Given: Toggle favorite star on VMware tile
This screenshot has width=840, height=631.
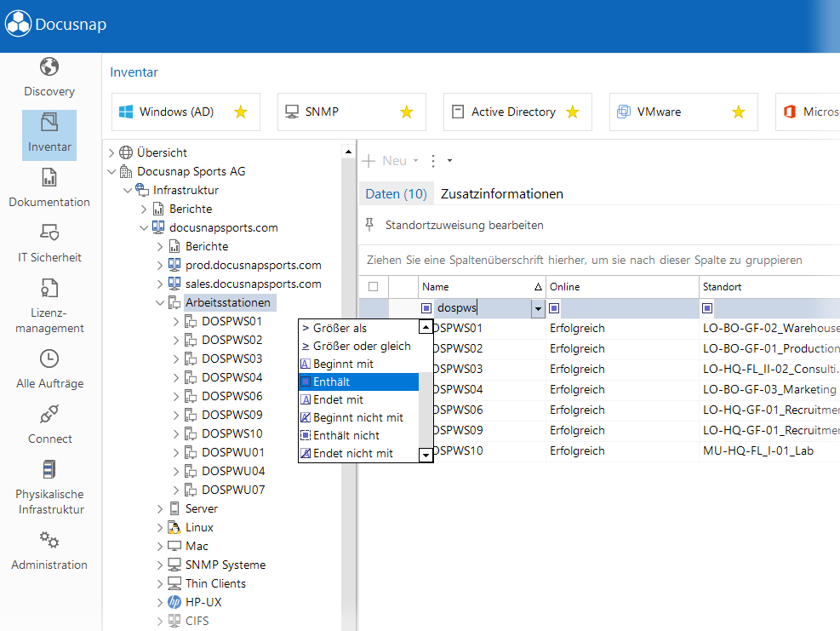Looking at the screenshot, I should (739, 112).
